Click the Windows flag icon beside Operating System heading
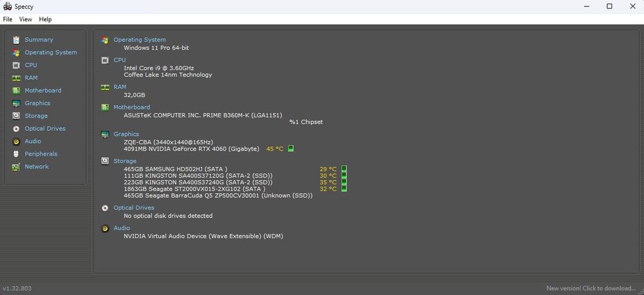Image resolution: width=644 pixels, height=295 pixels. tap(105, 40)
